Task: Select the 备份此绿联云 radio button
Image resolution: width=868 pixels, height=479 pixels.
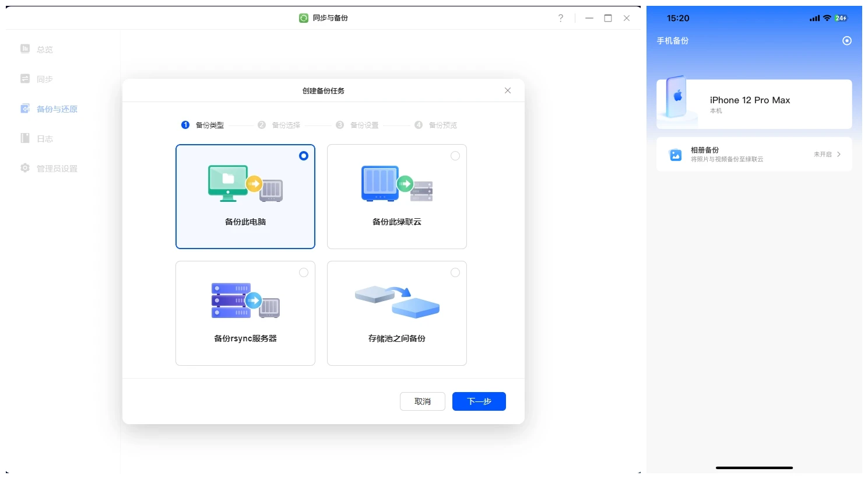Action: pyautogui.click(x=455, y=156)
